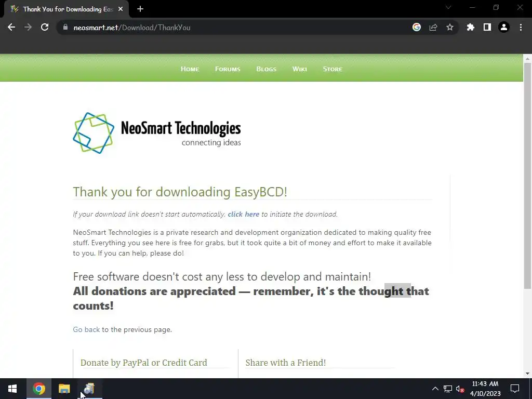Open the Chrome three-dot menu

click(x=521, y=28)
